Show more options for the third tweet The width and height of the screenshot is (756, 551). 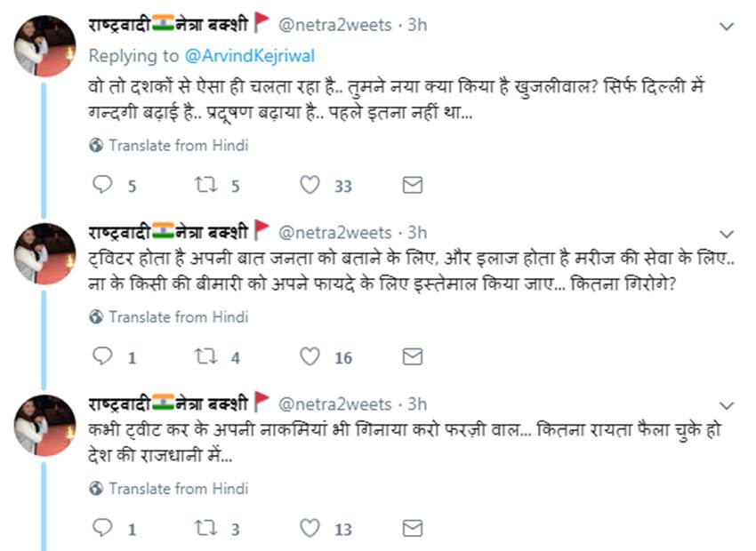[727, 405]
